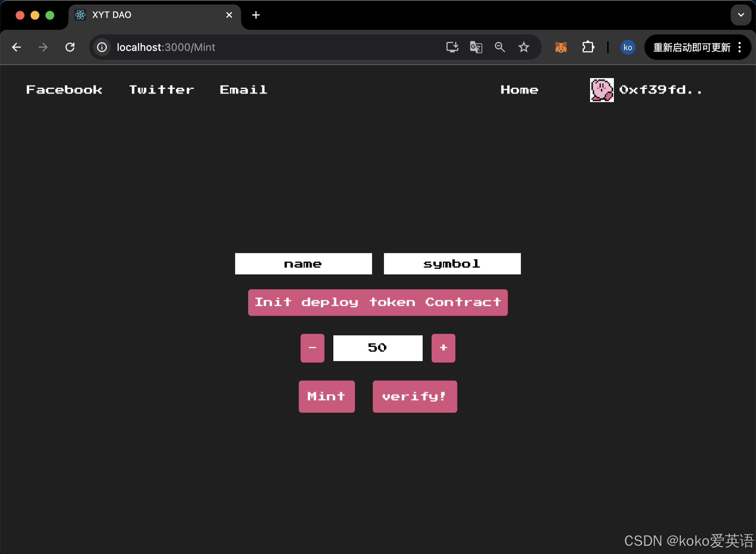Expand the tab search chevron dropdown
The height and width of the screenshot is (554, 756).
click(x=741, y=15)
